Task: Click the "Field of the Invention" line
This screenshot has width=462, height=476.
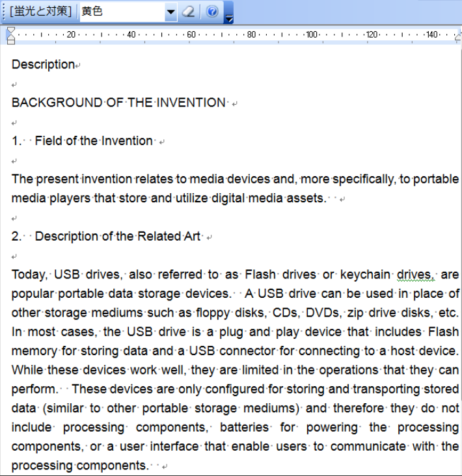Action: coord(94,141)
